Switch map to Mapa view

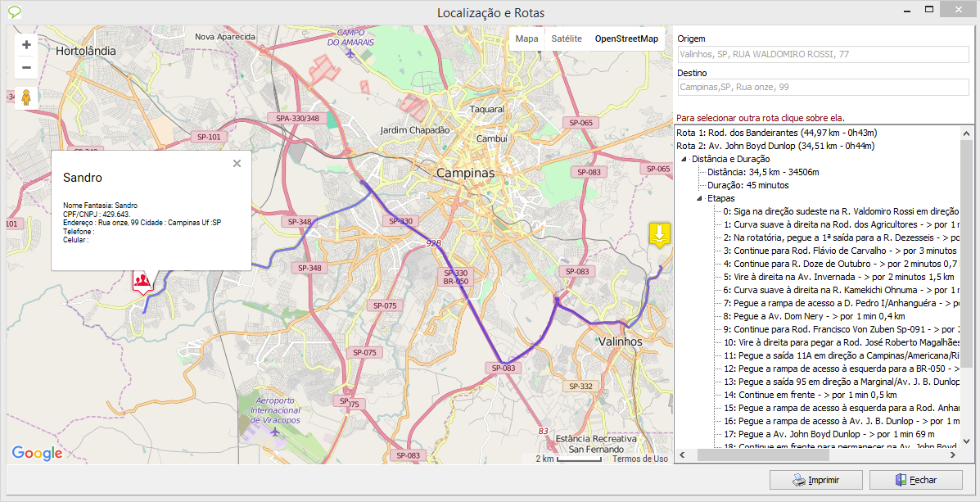(x=526, y=38)
